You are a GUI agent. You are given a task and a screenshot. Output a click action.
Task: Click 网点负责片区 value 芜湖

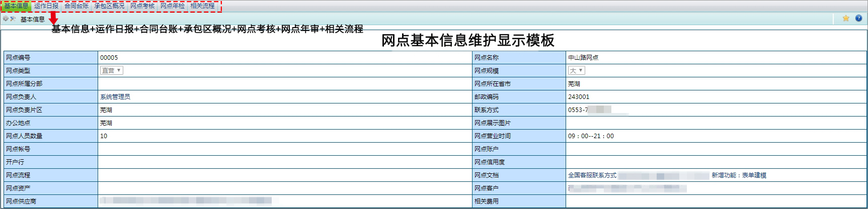point(106,110)
